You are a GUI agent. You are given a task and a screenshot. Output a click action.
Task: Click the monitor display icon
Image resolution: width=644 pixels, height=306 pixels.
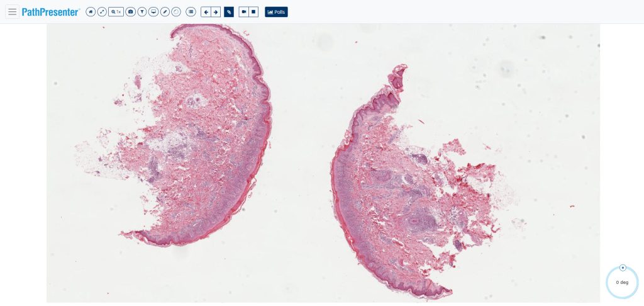pyautogui.click(x=153, y=12)
